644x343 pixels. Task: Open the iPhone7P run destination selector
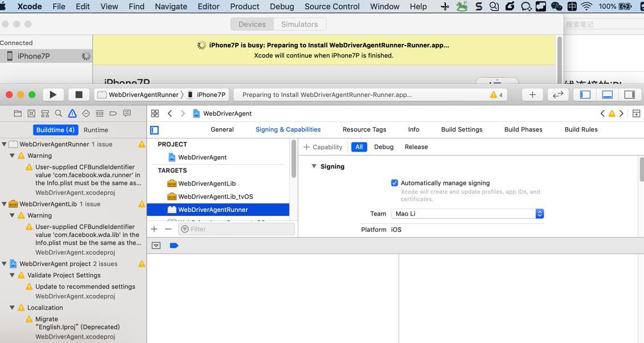[x=207, y=95]
